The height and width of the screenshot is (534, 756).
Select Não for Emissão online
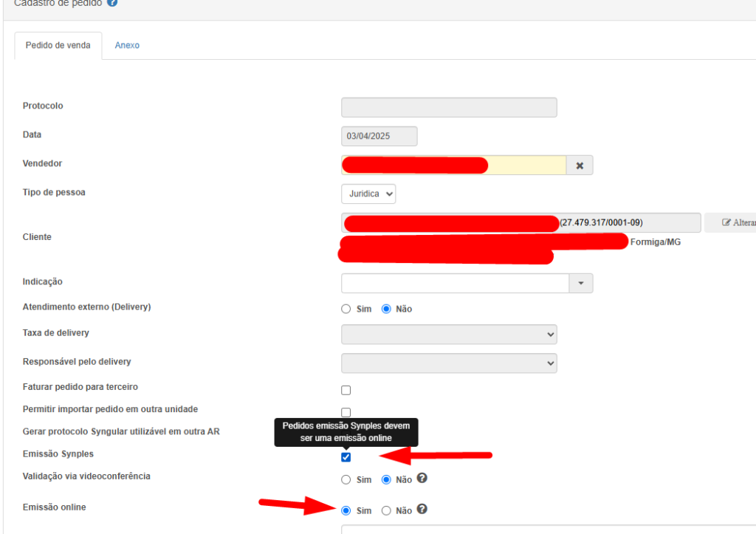click(386, 510)
